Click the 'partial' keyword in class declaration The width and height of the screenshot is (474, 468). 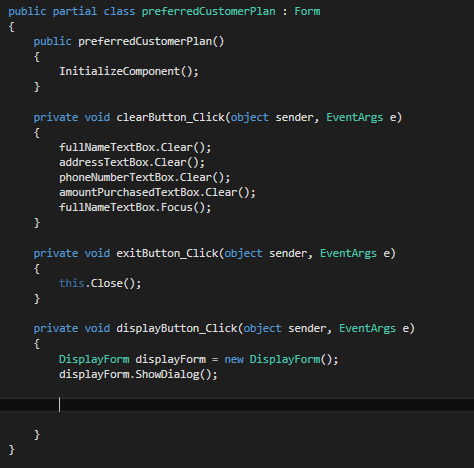(x=75, y=11)
